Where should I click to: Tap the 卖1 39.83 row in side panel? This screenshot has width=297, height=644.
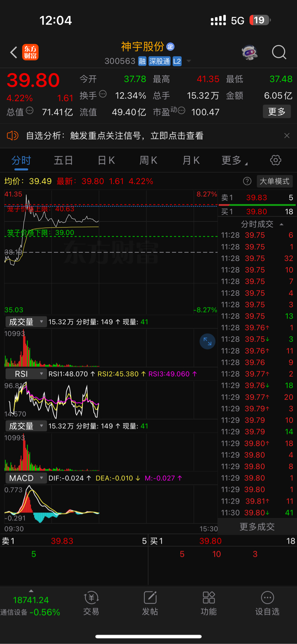257,198
